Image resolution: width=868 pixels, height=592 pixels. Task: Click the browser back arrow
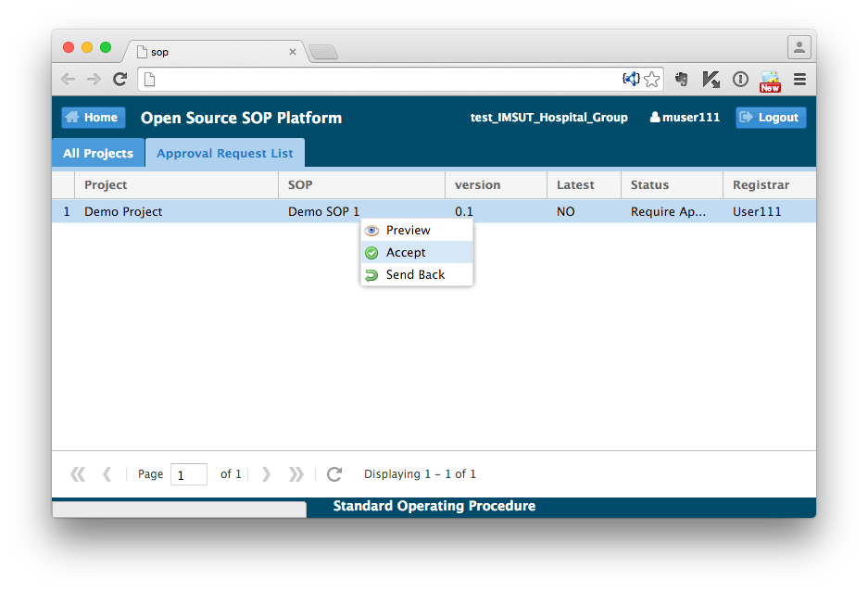pos(69,79)
